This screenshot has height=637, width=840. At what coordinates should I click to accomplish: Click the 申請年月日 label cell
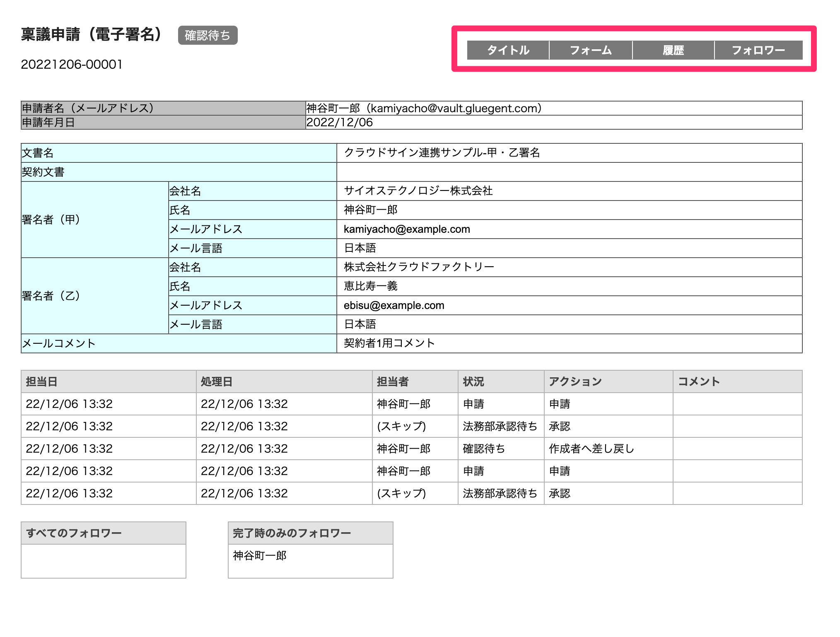point(163,122)
